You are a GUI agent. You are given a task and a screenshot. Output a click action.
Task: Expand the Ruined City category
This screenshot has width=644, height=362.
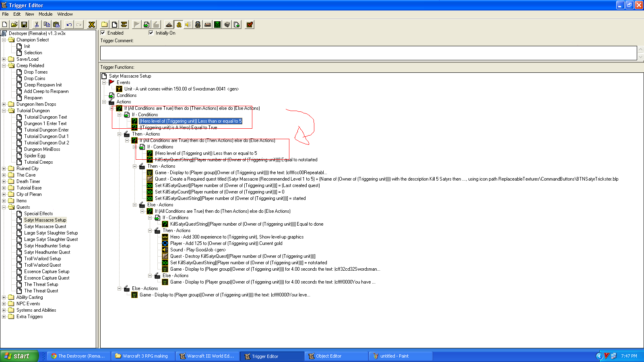point(4,169)
